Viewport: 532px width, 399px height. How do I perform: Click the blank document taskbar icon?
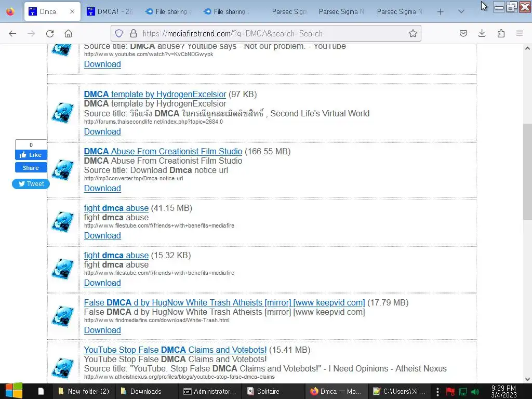pos(41,391)
